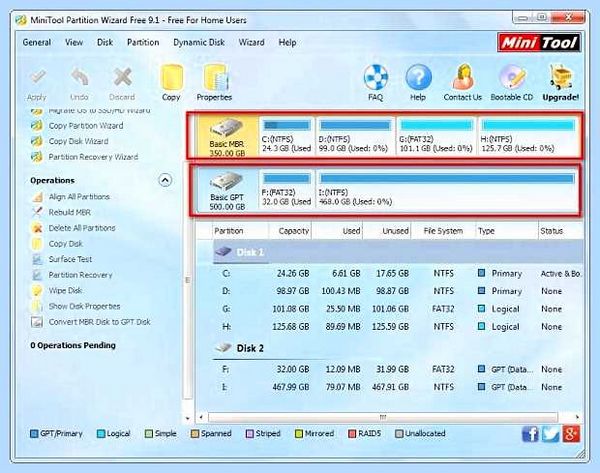Viewport: 600px width, 473px height.
Task: Click the Unallocated legend color swatch
Action: [x=399, y=434]
